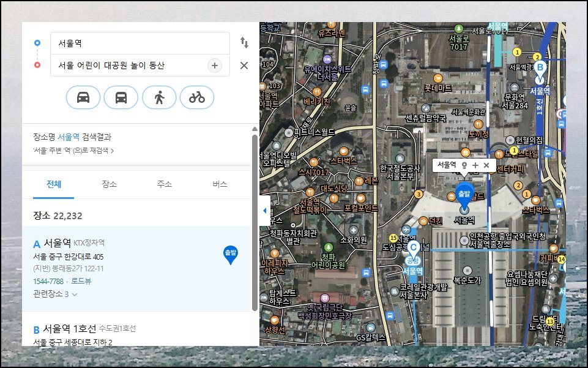Screen dimensions: 588x368
Task: Click the results list scrollbar thumb
Action: pyautogui.click(x=255, y=223)
